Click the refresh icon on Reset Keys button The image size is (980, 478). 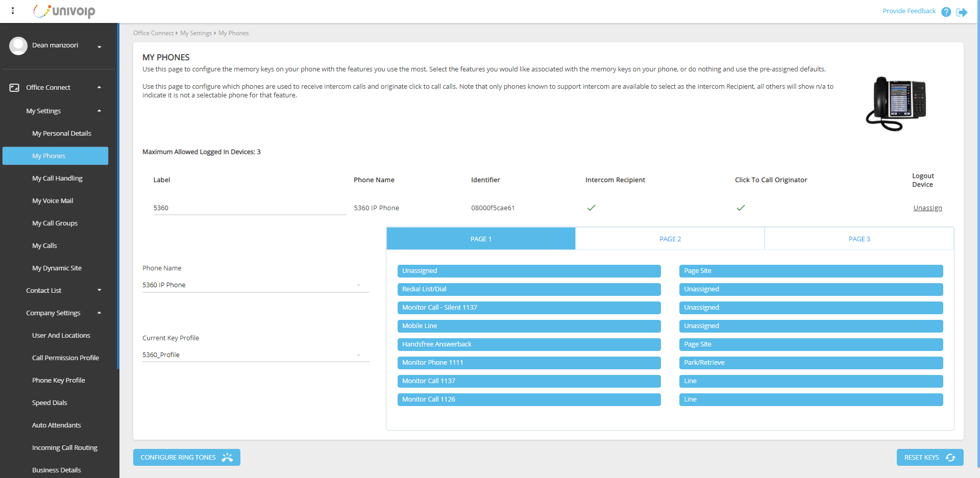click(x=950, y=457)
